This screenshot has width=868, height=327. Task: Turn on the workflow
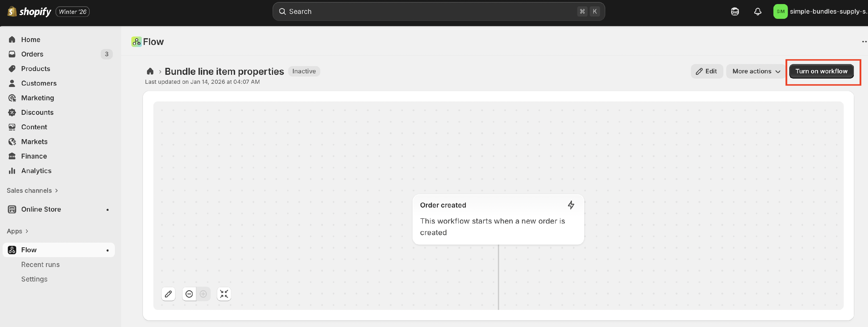tap(821, 71)
